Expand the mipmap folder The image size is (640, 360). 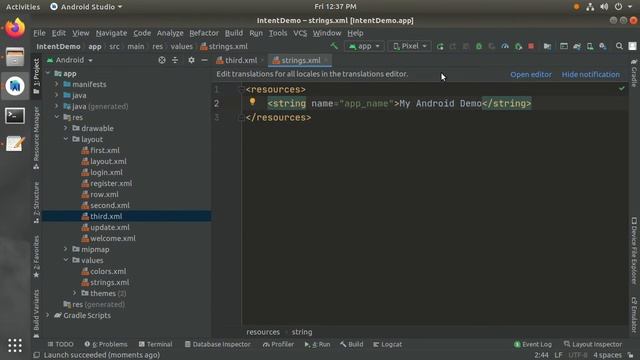click(x=66, y=249)
